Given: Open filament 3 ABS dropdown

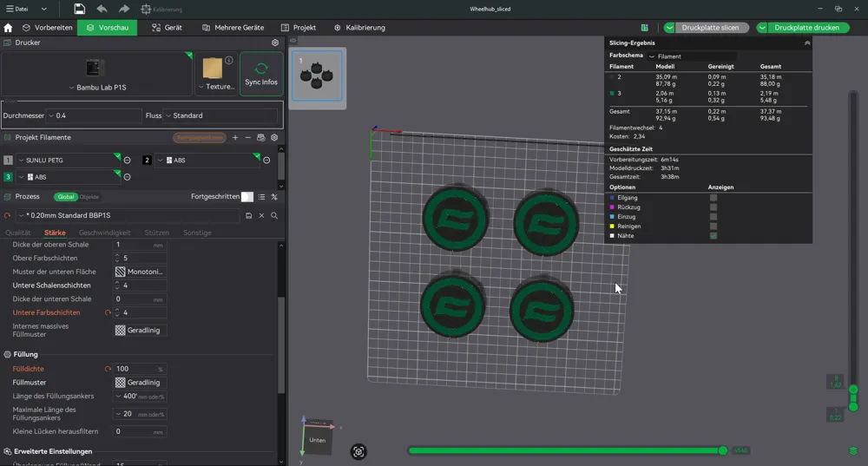Looking at the screenshot, I should click(68, 177).
